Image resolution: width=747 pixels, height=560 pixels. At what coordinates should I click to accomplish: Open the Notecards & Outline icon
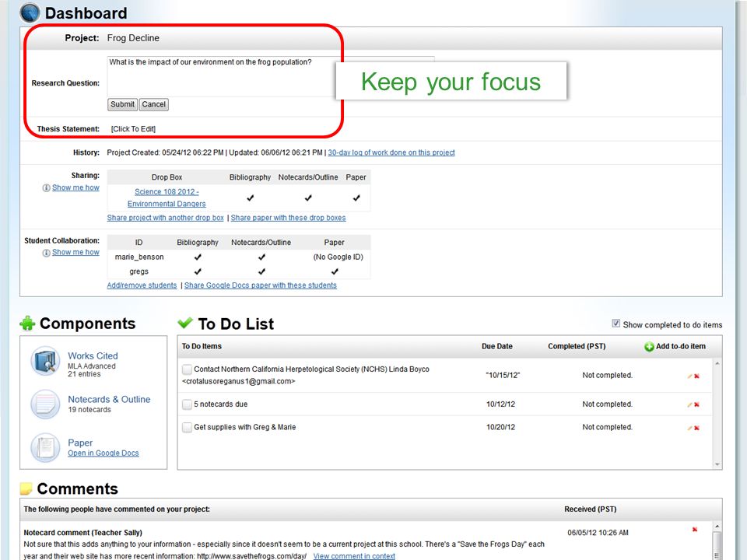[45, 404]
